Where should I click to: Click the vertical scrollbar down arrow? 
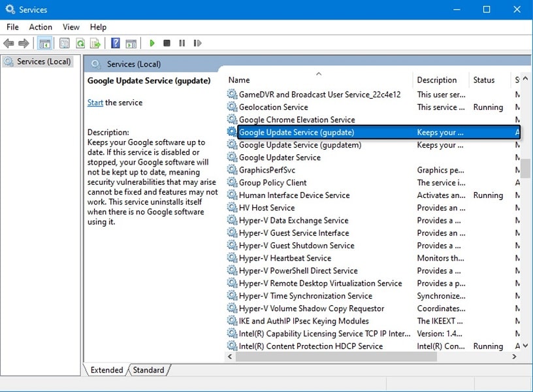coord(526,346)
